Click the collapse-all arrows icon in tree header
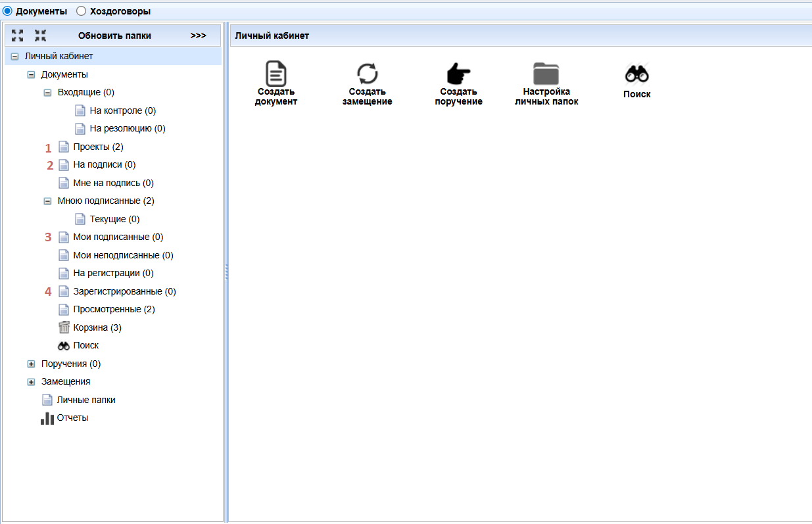 pos(40,36)
